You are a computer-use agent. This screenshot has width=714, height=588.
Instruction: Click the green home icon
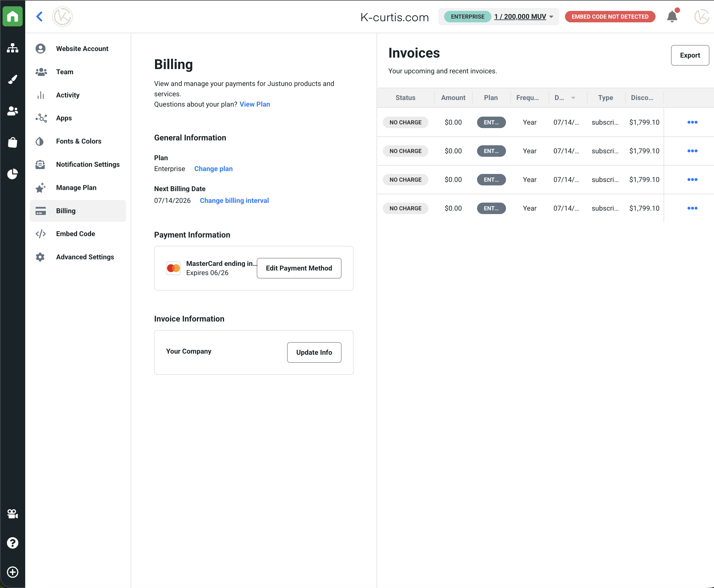(13, 16)
